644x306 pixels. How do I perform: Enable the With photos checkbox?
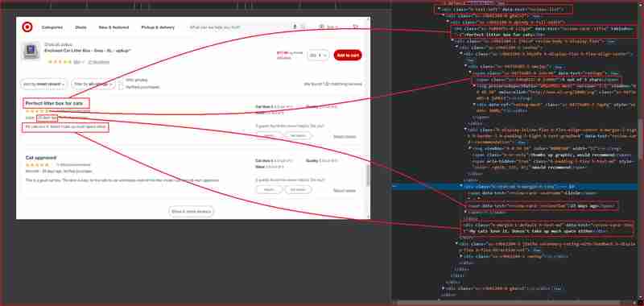(x=121, y=81)
